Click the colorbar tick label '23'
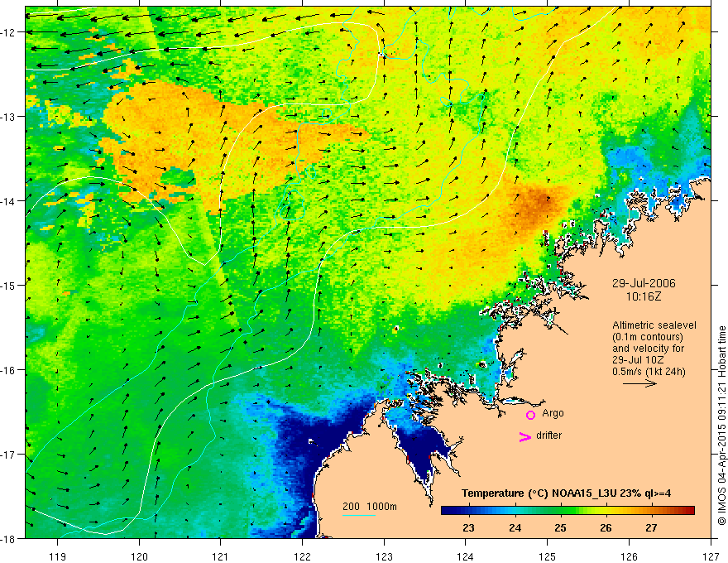This screenshot has width=728, height=563. (x=469, y=527)
